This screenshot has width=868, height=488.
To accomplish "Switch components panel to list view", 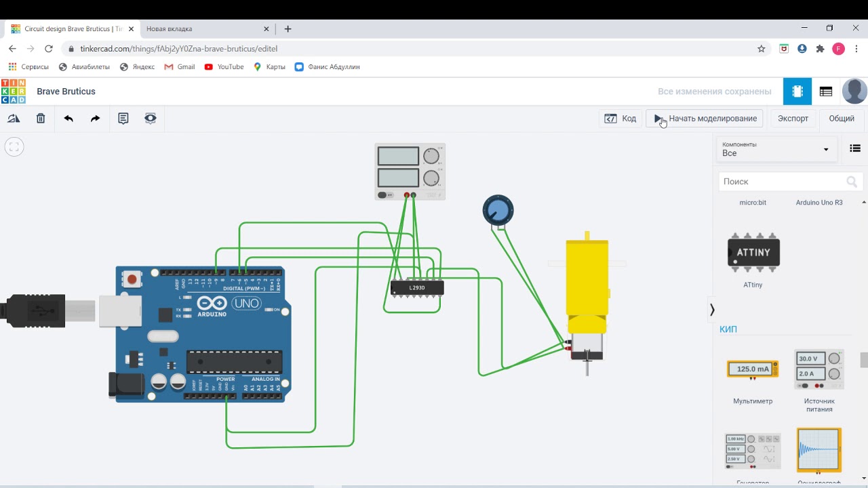I will point(855,149).
